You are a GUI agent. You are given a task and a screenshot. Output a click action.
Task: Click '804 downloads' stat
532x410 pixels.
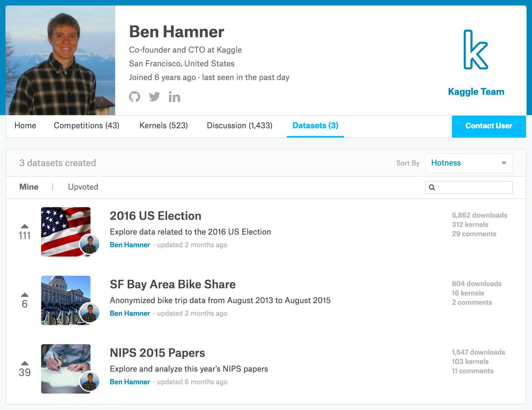coord(477,284)
